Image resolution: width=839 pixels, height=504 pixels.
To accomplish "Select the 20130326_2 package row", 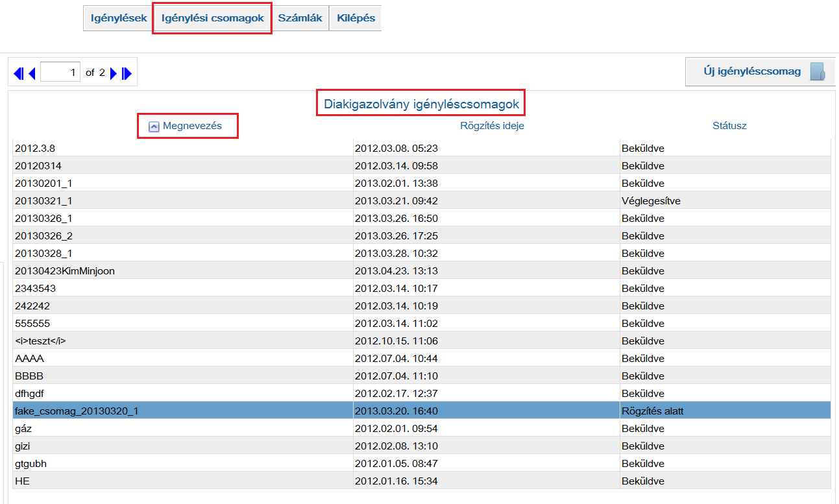I will click(422, 235).
